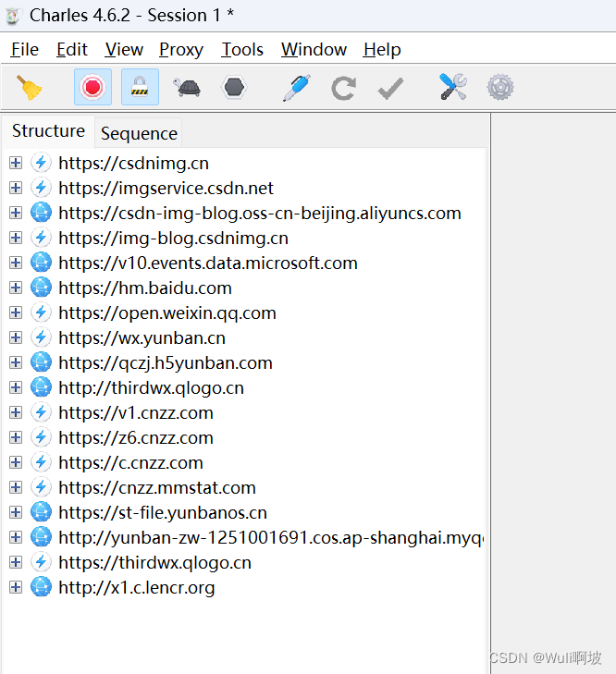Image resolution: width=616 pixels, height=674 pixels.
Task: Click the Repeat request arrow icon
Action: pyautogui.click(x=344, y=88)
